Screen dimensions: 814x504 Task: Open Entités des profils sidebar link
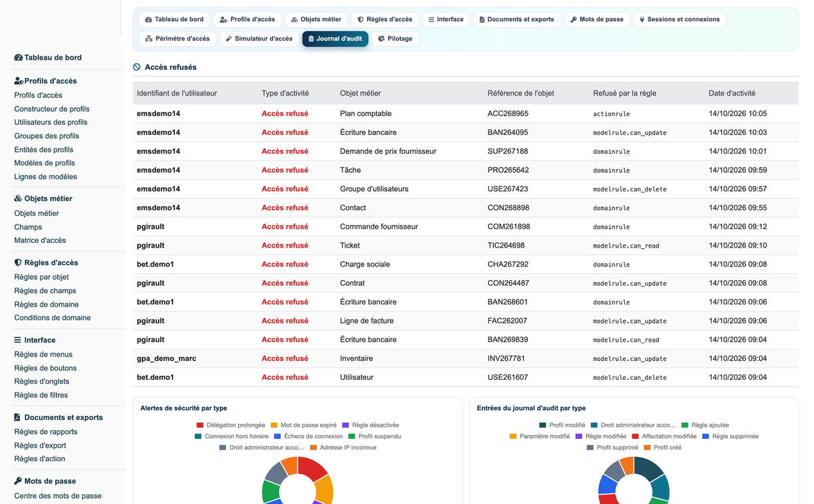43,150
